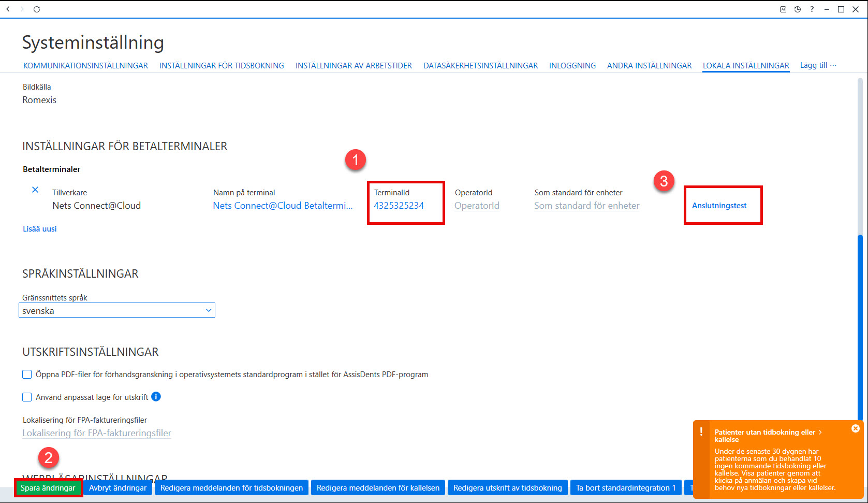Open the AI assistant icon in title bar
The height and width of the screenshot is (503, 868).
pyautogui.click(x=783, y=9)
